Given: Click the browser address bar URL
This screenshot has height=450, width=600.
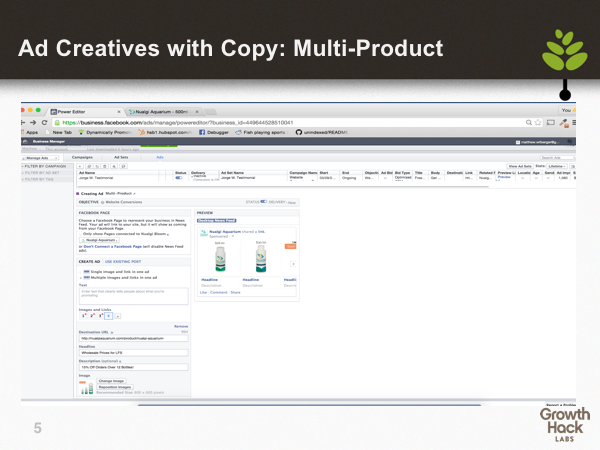Looking at the screenshot, I should point(178,123).
